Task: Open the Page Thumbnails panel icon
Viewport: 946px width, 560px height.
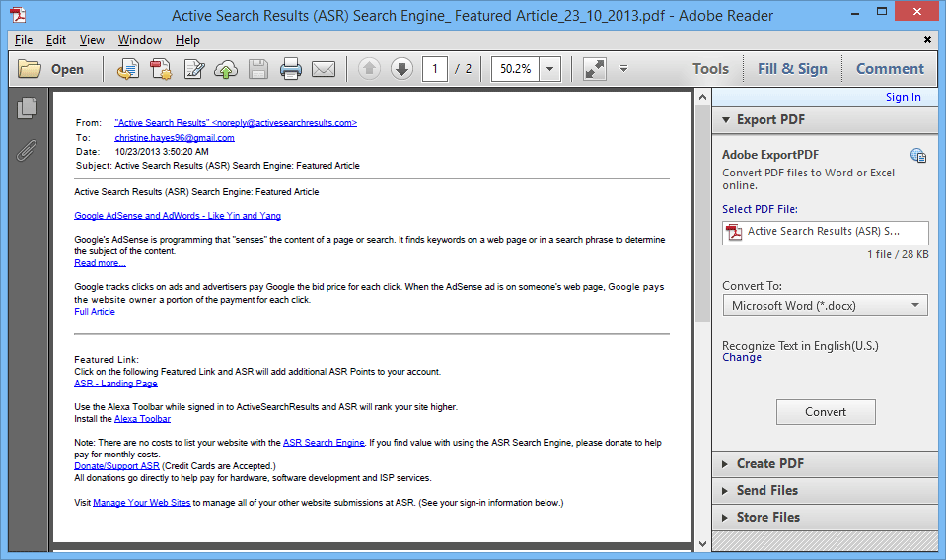Action: [x=27, y=107]
